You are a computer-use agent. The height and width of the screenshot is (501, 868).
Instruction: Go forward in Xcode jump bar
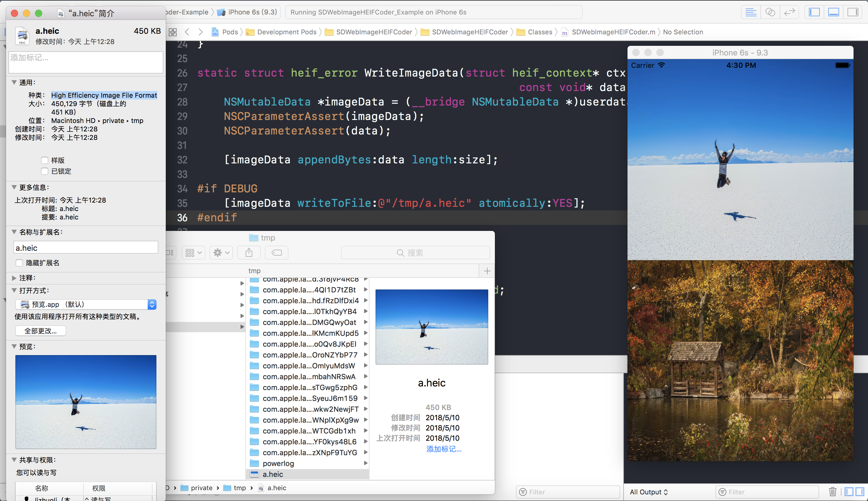tap(200, 32)
